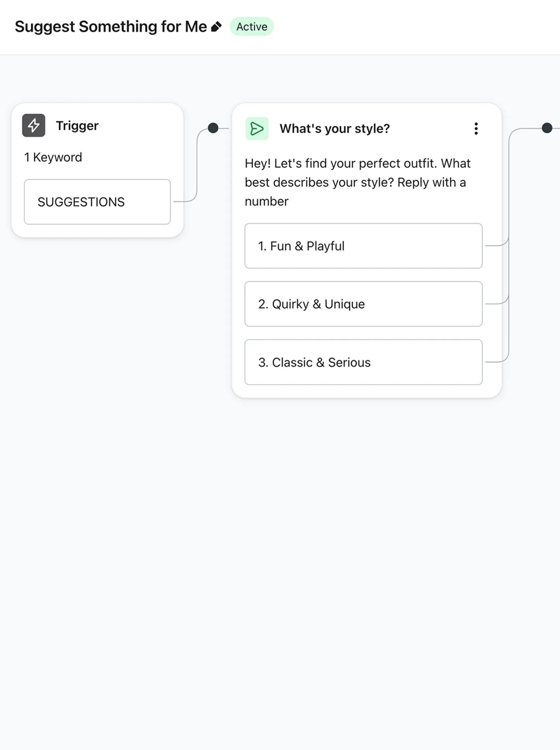This screenshot has width=560, height=750.
Task: Click the perfect outfit message text
Action: click(358, 182)
